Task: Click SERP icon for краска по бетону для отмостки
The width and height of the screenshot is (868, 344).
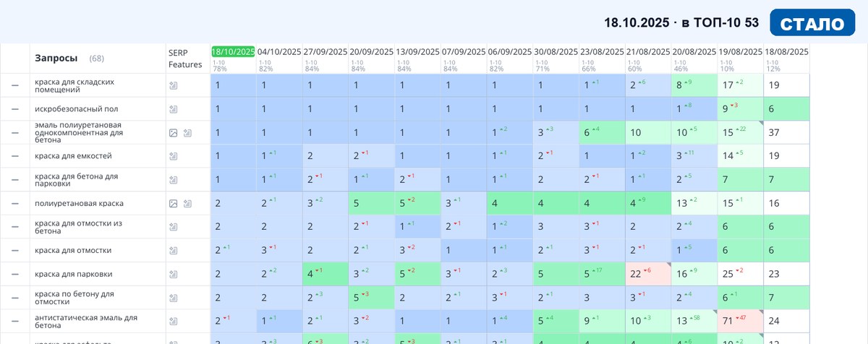Action: [x=173, y=298]
